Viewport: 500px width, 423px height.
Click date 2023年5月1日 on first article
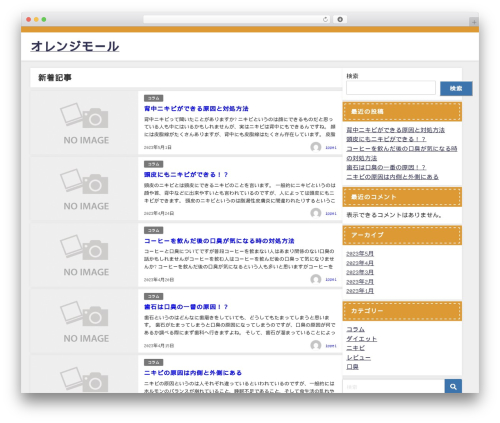[158, 147]
